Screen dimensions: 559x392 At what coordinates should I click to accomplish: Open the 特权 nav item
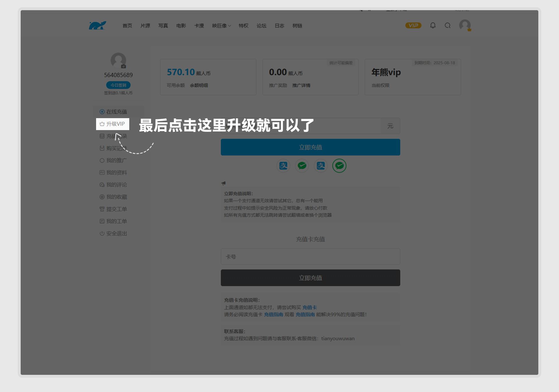243,26
